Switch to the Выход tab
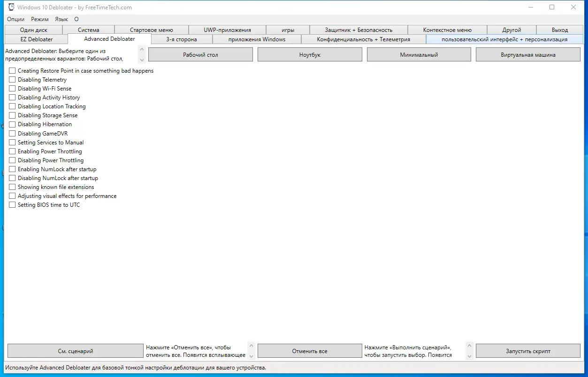The width and height of the screenshot is (588, 377). click(x=560, y=30)
